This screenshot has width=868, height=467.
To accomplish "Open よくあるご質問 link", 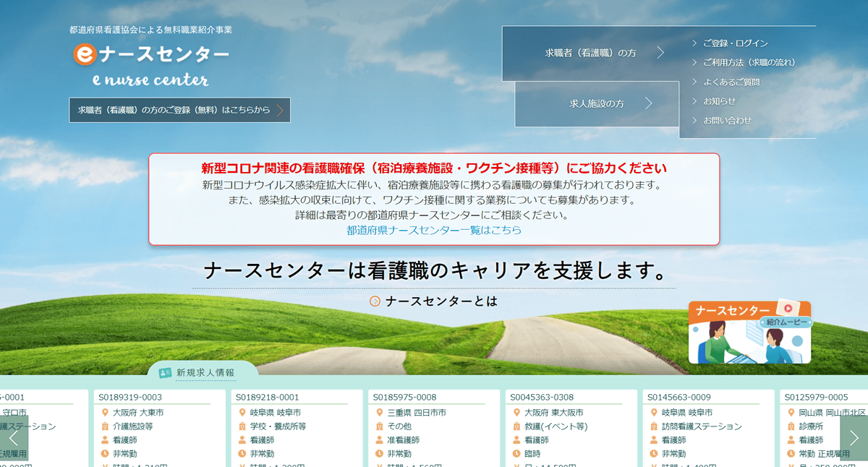I will (731, 82).
